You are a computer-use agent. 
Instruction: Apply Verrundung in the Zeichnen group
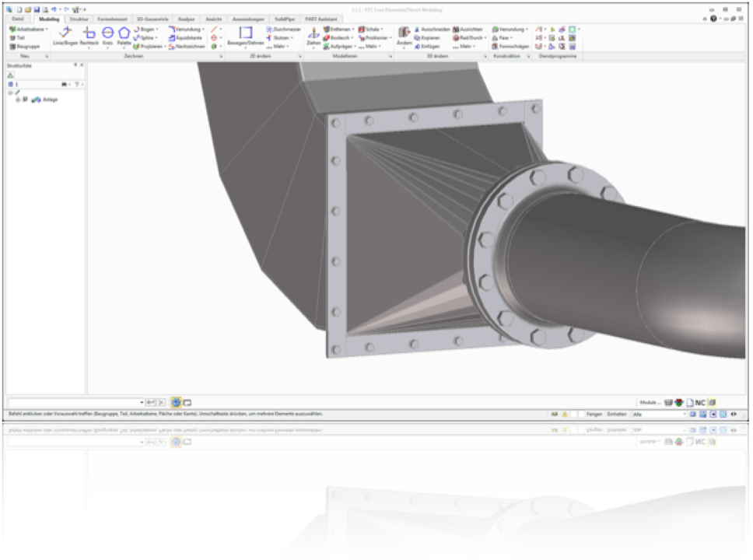(x=187, y=30)
